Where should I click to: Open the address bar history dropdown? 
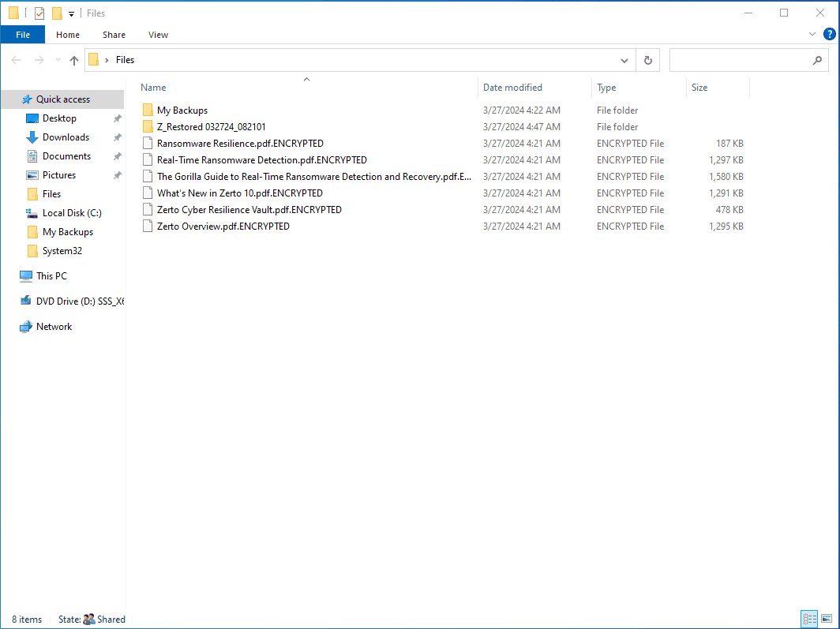click(x=624, y=60)
